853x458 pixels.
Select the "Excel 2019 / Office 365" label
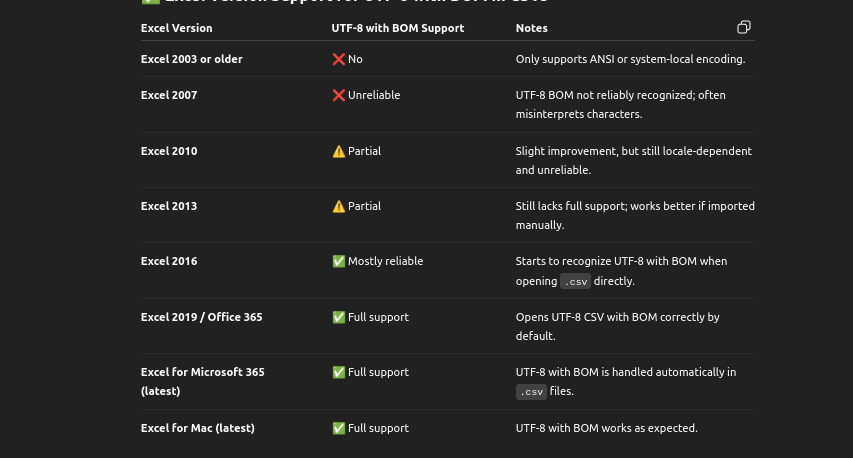[x=201, y=317]
